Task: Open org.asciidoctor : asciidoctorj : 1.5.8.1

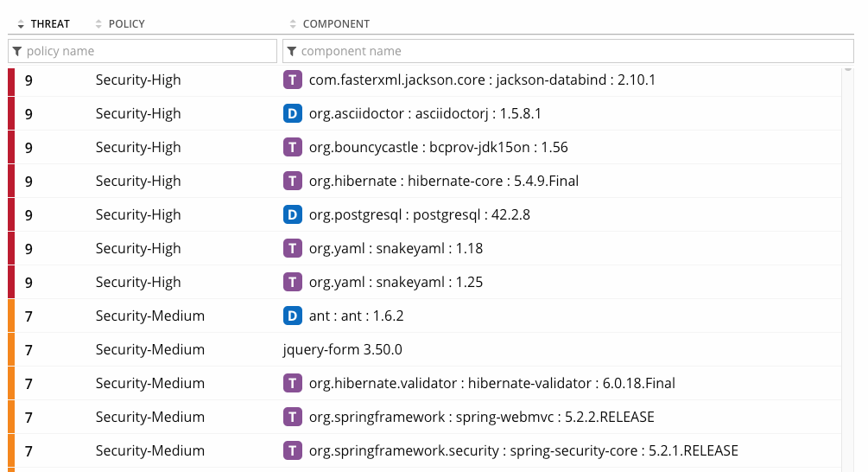Action: click(425, 113)
